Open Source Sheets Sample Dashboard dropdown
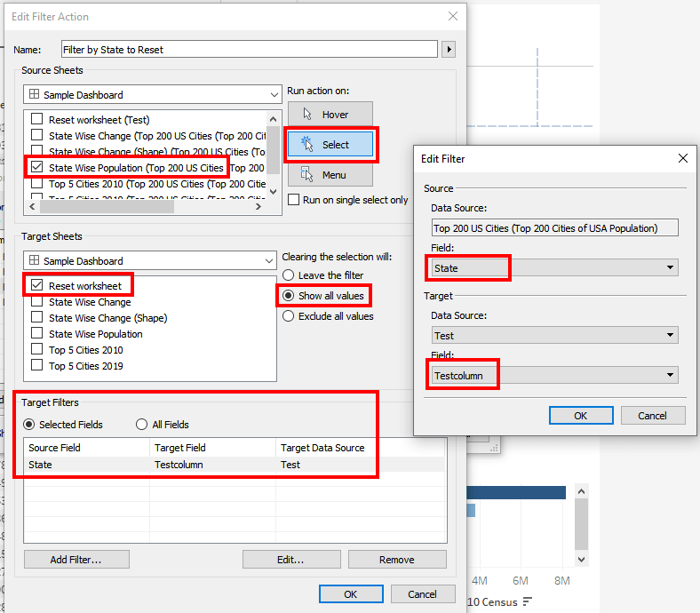Screen dimensions: 700x613 pyautogui.click(x=153, y=95)
